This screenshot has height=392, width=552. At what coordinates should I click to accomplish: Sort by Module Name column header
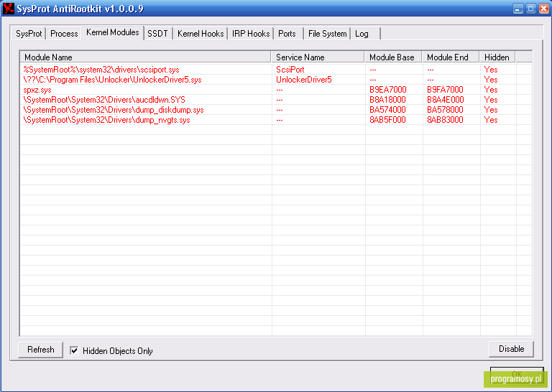tap(145, 57)
